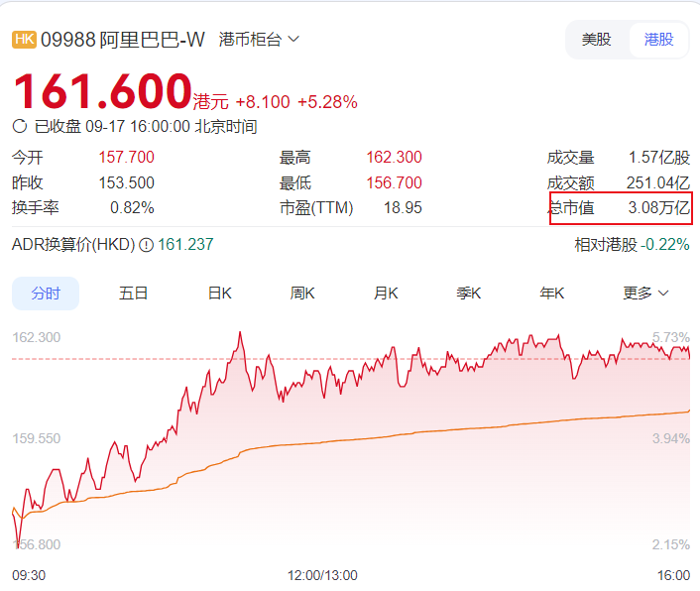
Task: Click the intraday peak on red price line
Action: click(x=240, y=333)
